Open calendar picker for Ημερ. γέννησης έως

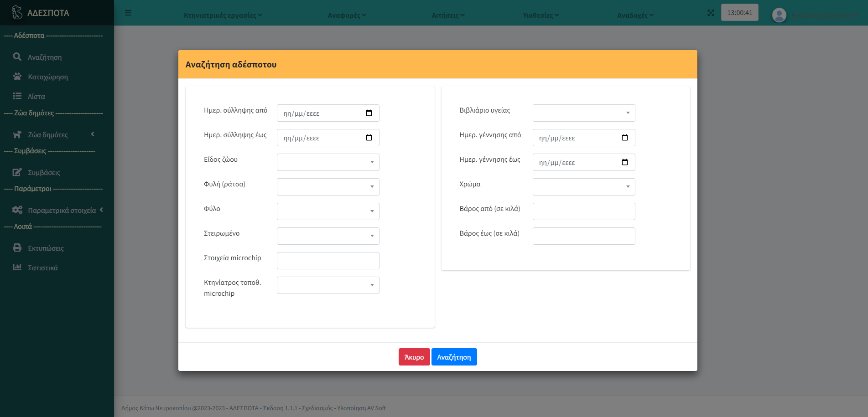625,162
